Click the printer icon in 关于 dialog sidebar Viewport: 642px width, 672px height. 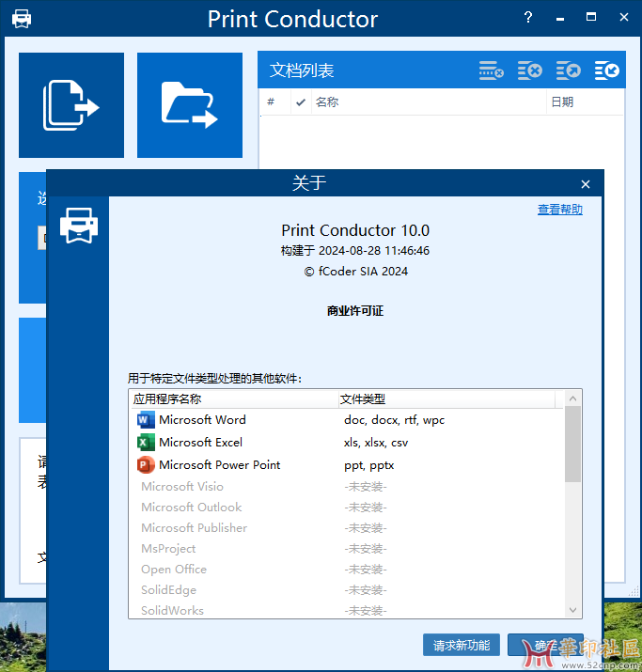pyautogui.click(x=79, y=226)
